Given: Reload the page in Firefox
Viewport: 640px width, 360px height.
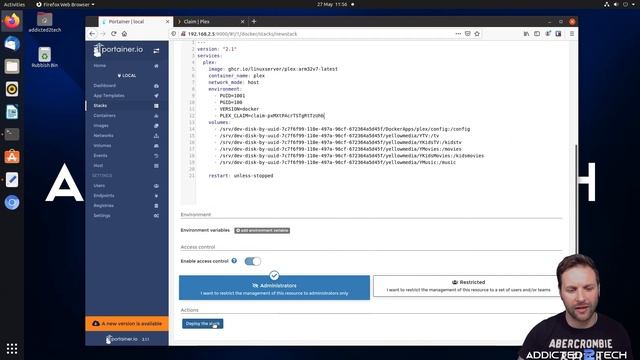Looking at the screenshot, I should (113, 34).
